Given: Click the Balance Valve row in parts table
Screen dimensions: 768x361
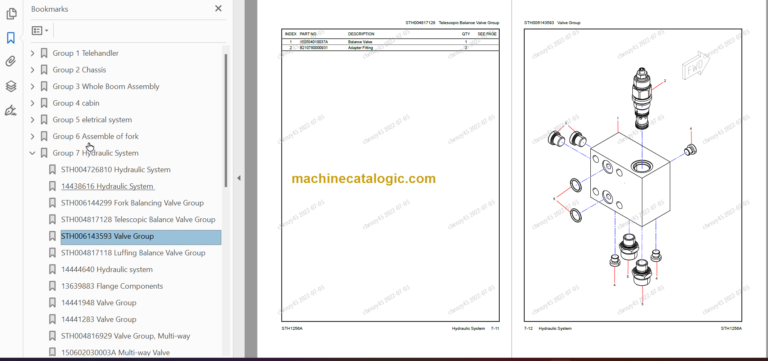Looking at the screenshot, I should [x=390, y=42].
